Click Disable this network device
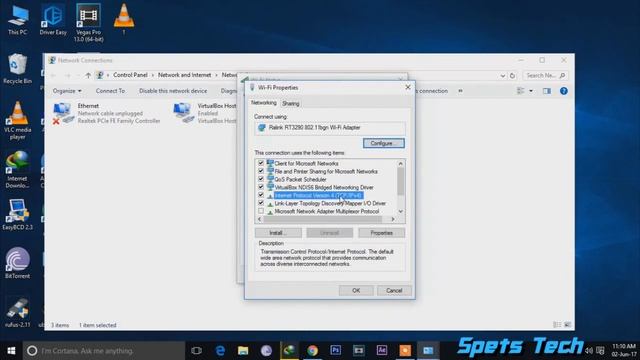Screen dimensions: 640x360 pos(173,91)
